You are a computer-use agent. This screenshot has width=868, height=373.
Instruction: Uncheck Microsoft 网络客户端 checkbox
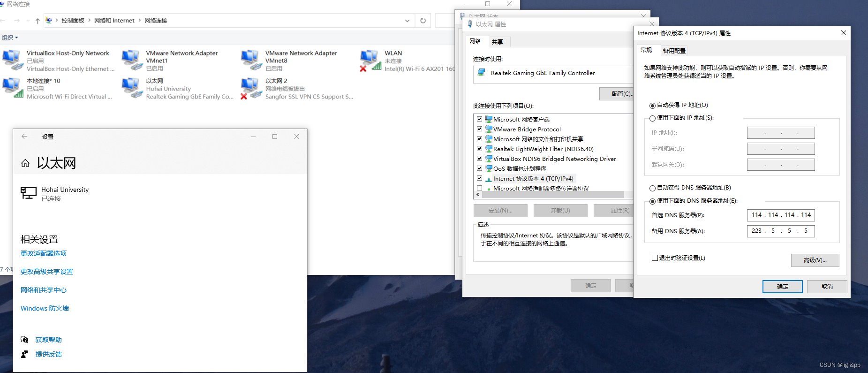coord(480,119)
